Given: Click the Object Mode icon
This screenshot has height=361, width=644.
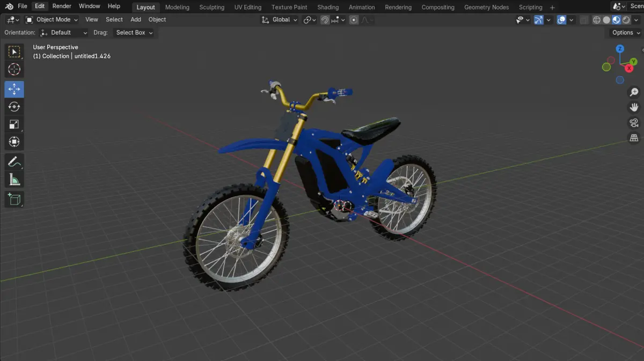Looking at the screenshot, I should [29, 20].
